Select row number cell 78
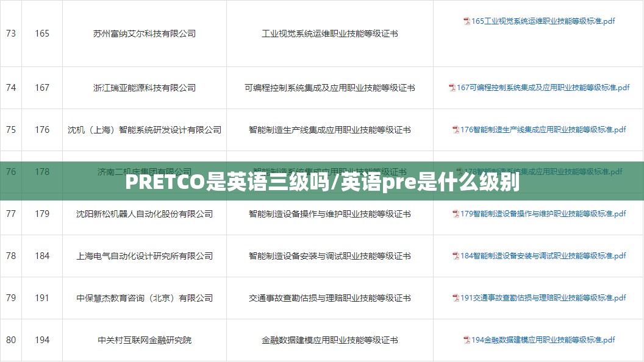 coord(11,256)
